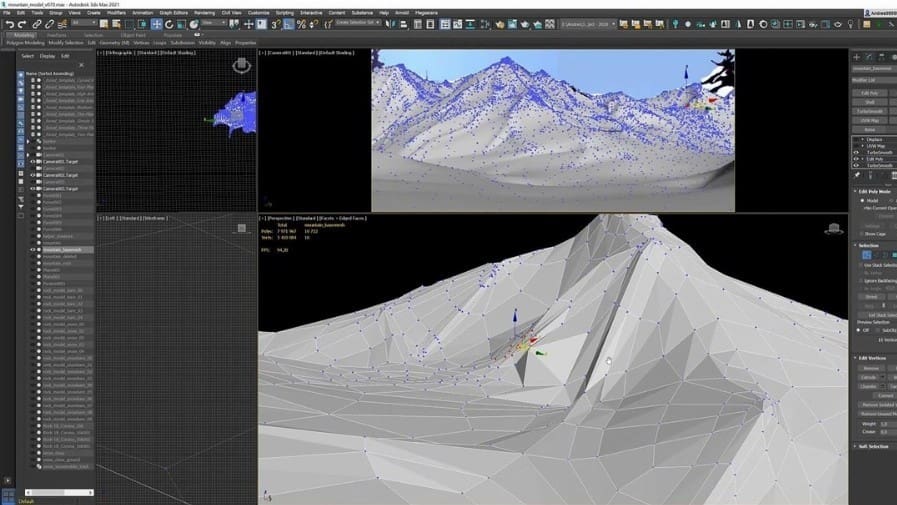
Task: Open the Create Selection Set dropdown
Action: click(x=358, y=23)
